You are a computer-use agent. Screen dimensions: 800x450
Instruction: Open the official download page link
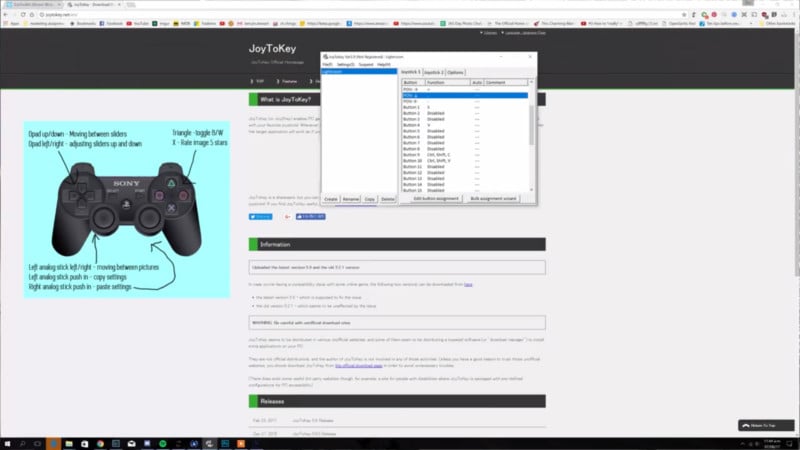pos(359,365)
